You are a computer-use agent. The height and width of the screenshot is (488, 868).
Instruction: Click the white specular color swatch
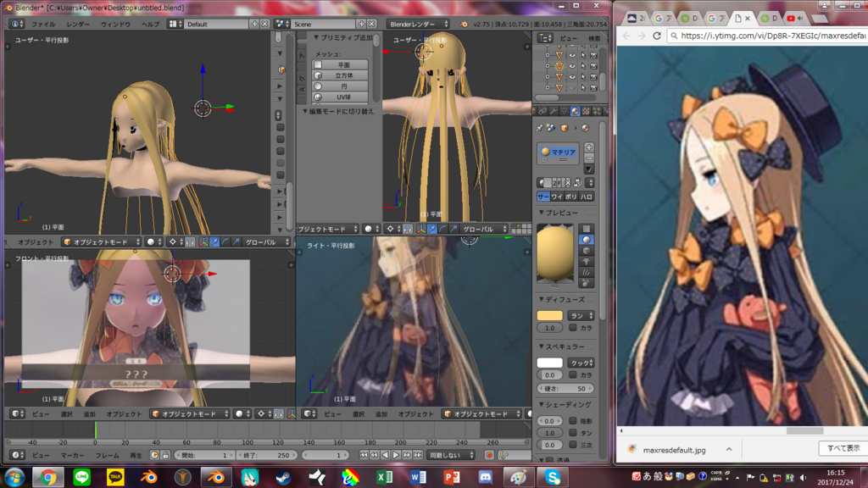pos(549,363)
